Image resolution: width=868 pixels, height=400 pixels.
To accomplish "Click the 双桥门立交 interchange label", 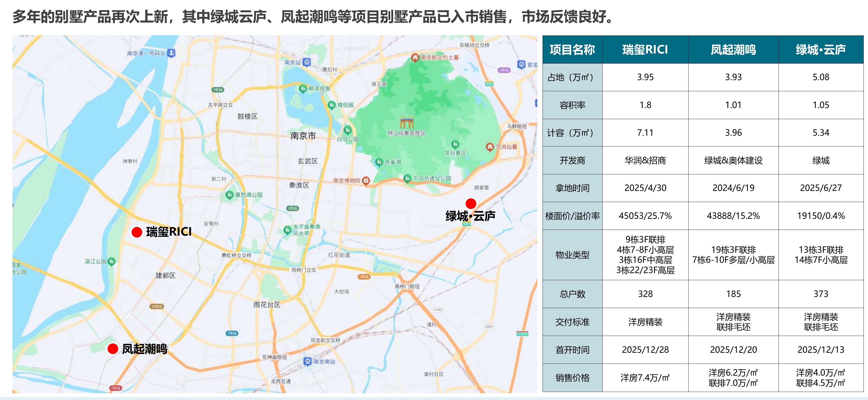I will (x=304, y=270).
